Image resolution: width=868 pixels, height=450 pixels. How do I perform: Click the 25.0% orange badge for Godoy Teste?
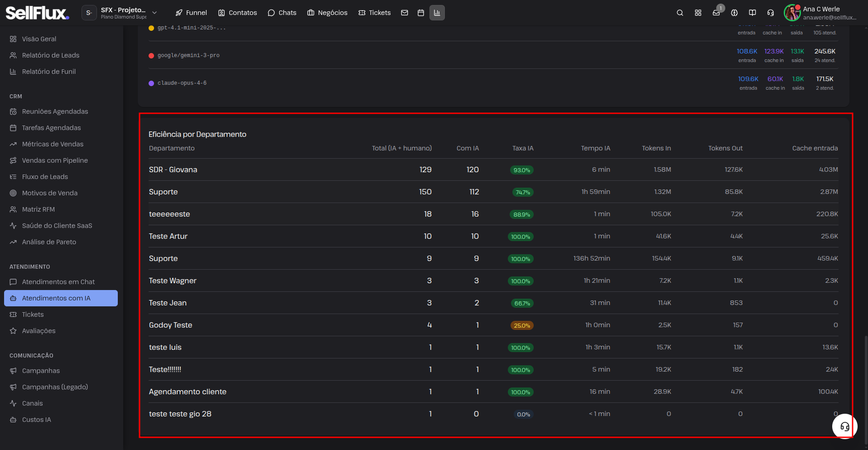(x=521, y=325)
